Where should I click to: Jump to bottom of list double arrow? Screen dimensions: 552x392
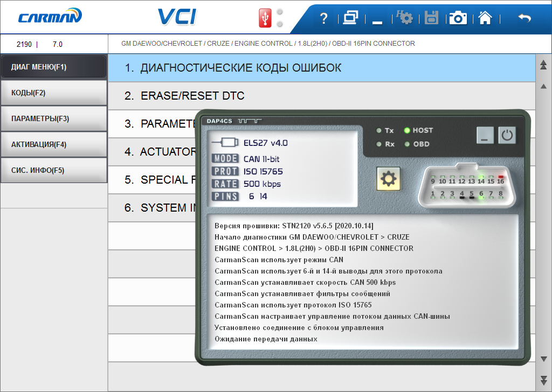543,380
